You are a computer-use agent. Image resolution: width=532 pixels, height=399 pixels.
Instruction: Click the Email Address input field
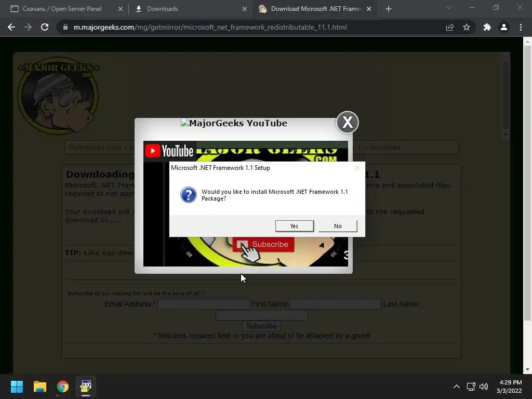pyautogui.click(x=204, y=304)
